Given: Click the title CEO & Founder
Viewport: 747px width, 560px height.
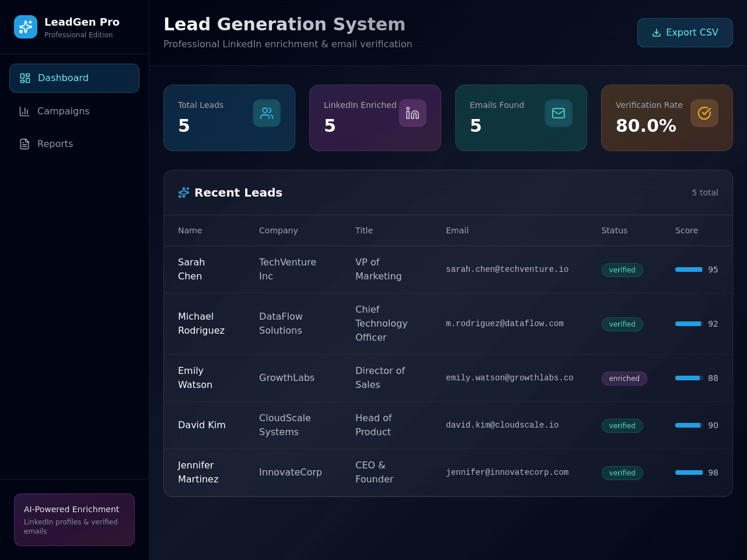Looking at the screenshot, I should [374, 473].
